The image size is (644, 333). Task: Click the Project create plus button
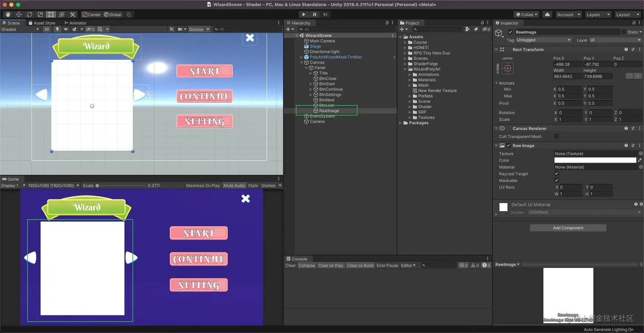click(x=402, y=29)
